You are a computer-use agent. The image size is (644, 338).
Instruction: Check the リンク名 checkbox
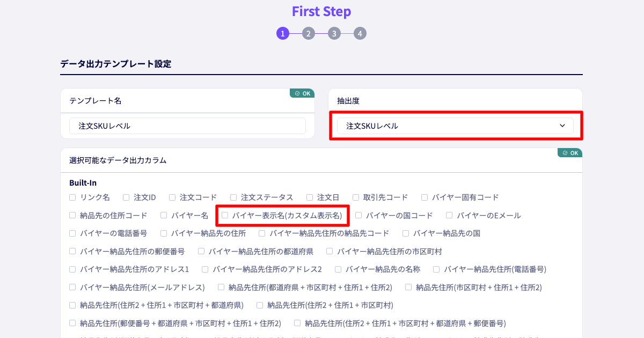point(72,197)
